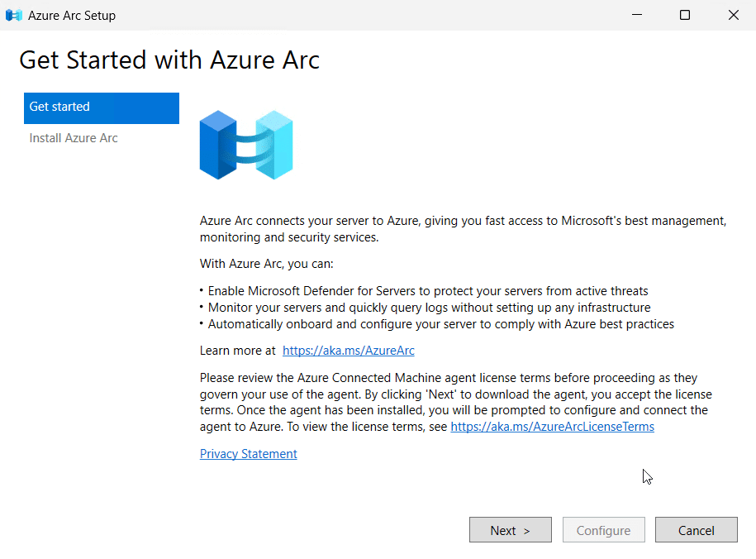The image size is (756, 559).
Task: Open the Azure Arc license terms link
Action: [552, 426]
